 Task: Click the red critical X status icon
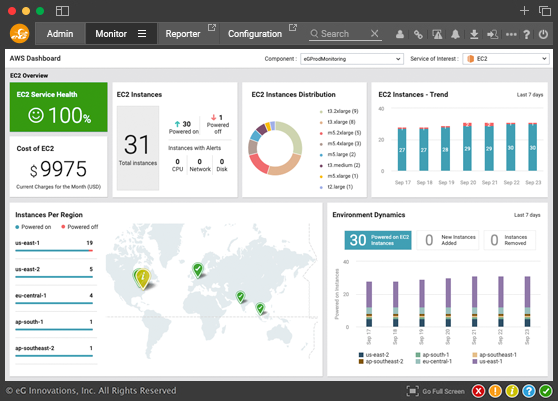pyautogui.click(x=479, y=391)
